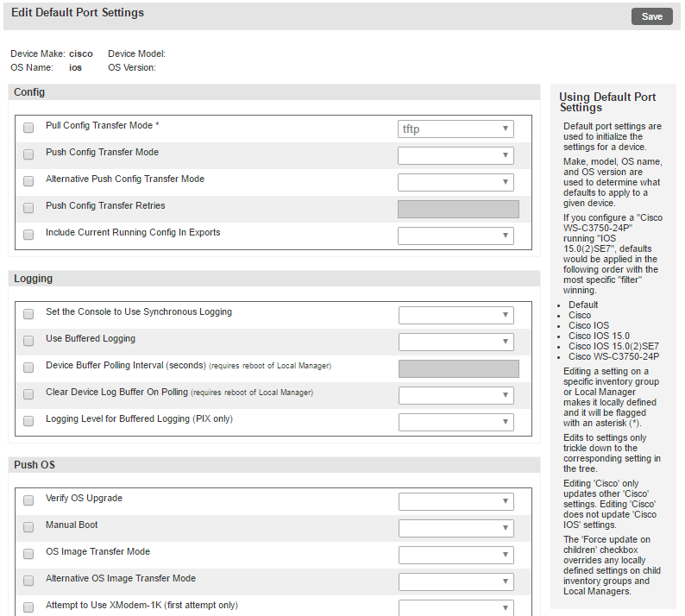Expand Use Buffered Logging dropdown

click(x=456, y=342)
